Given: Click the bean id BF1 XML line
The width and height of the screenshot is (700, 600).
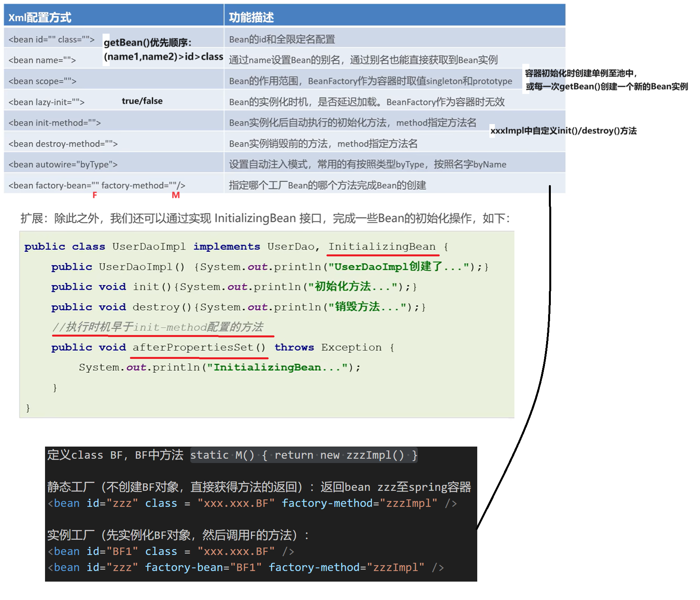Looking at the screenshot, I should pos(171,551).
